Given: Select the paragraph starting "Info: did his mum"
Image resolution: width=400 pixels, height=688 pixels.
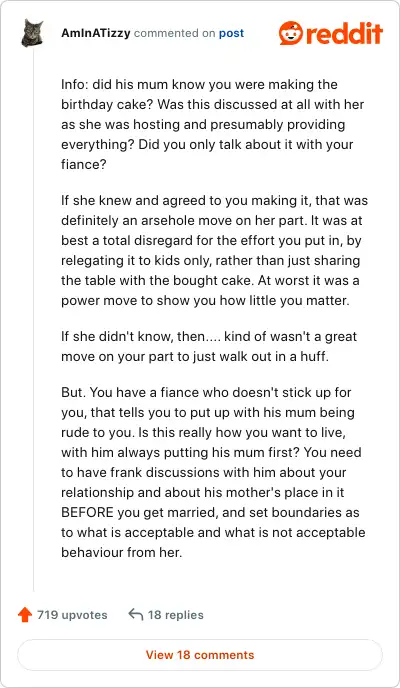Looking at the screenshot, I should click(213, 124).
